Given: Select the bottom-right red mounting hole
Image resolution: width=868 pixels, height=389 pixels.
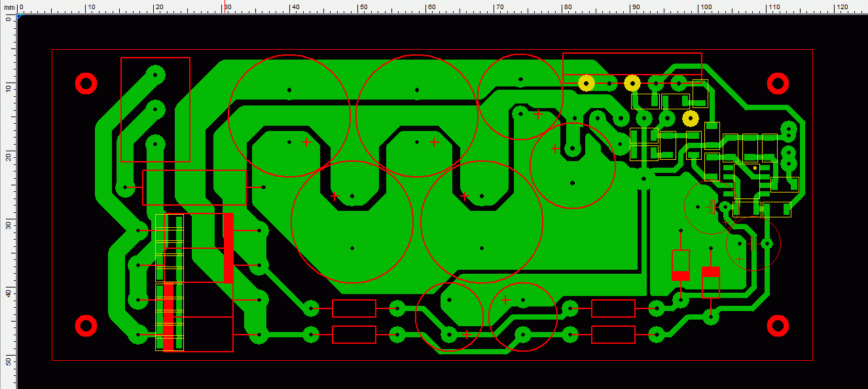Looking at the screenshot, I should point(778,325).
